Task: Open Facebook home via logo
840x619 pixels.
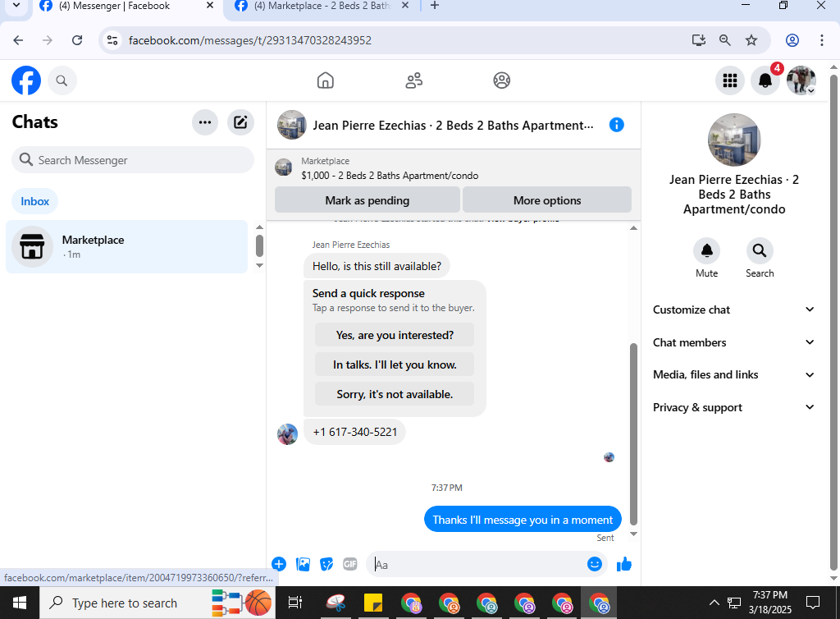Action: click(26, 80)
